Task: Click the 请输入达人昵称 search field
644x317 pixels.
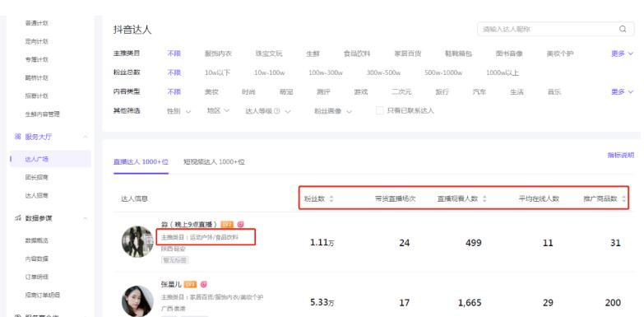Action: pyautogui.click(x=555, y=29)
